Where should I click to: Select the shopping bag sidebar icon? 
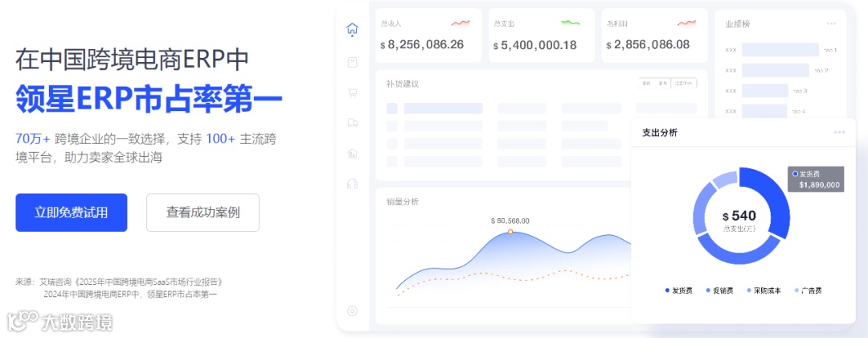(x=352, y=63)
